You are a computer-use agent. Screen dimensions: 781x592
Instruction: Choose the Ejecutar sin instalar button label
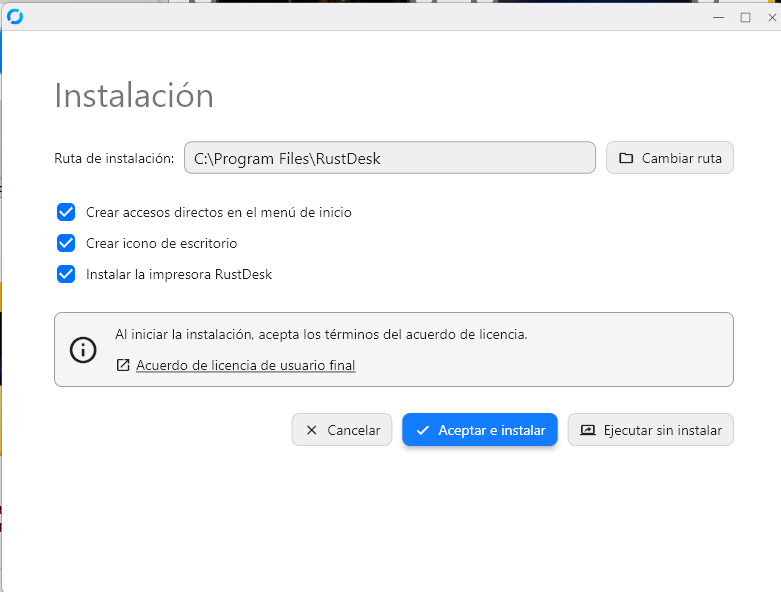point(662,430)
